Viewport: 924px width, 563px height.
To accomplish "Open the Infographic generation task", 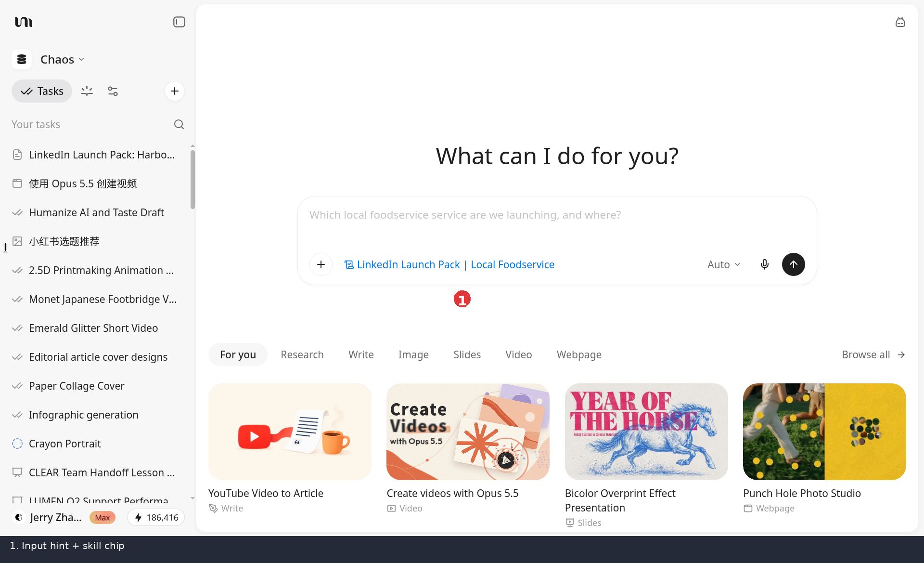I will 97,415.
